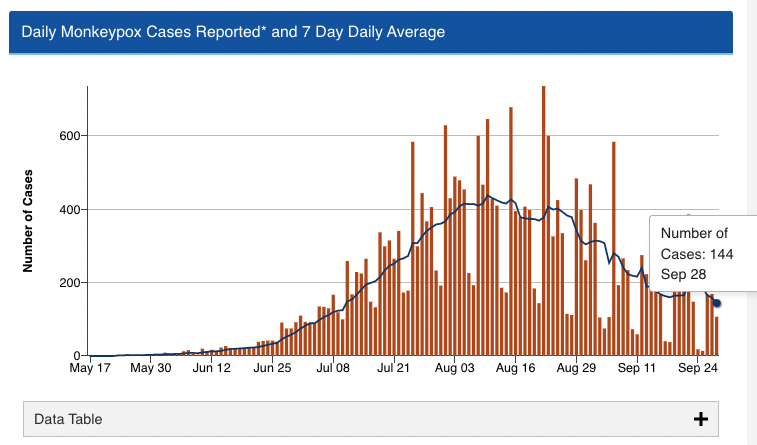Expand the Data Table plus icon
Viewport: 757px width, 445px height.
(701, 419)
